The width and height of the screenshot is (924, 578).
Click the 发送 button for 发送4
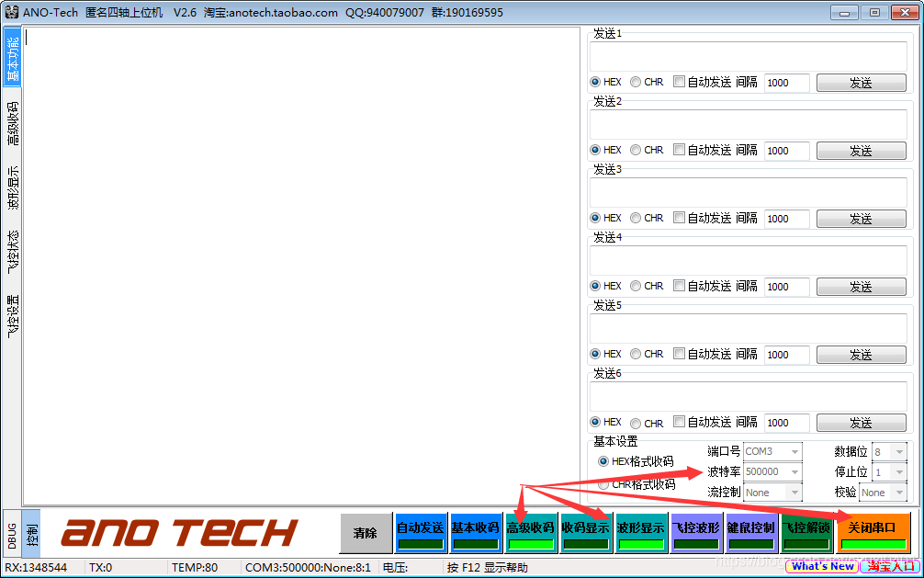[861, 286]
